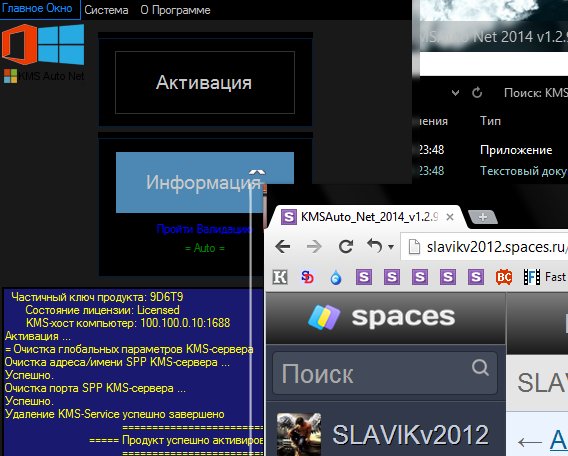
Task: Open the Fast film-strip bookmark
Action: pos(545,277)
